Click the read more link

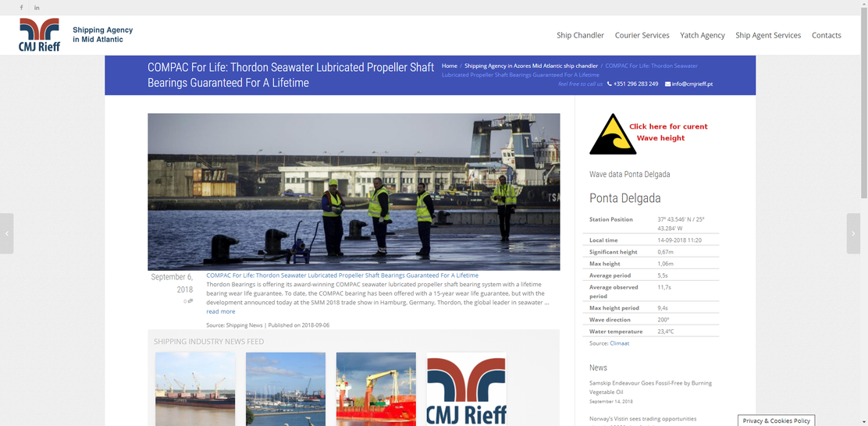tap(221, 311)
